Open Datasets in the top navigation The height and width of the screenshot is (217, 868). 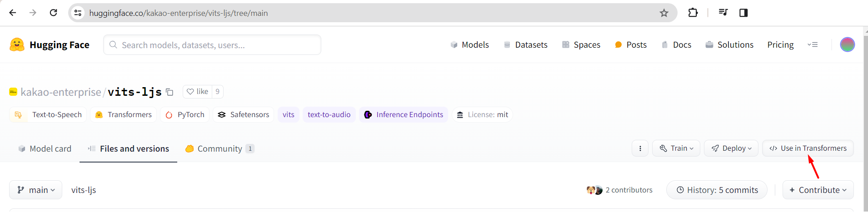[525, 44]
